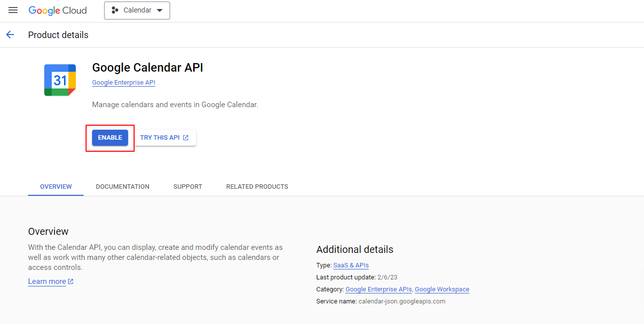Open the Support tab

[x=188, y=186]
